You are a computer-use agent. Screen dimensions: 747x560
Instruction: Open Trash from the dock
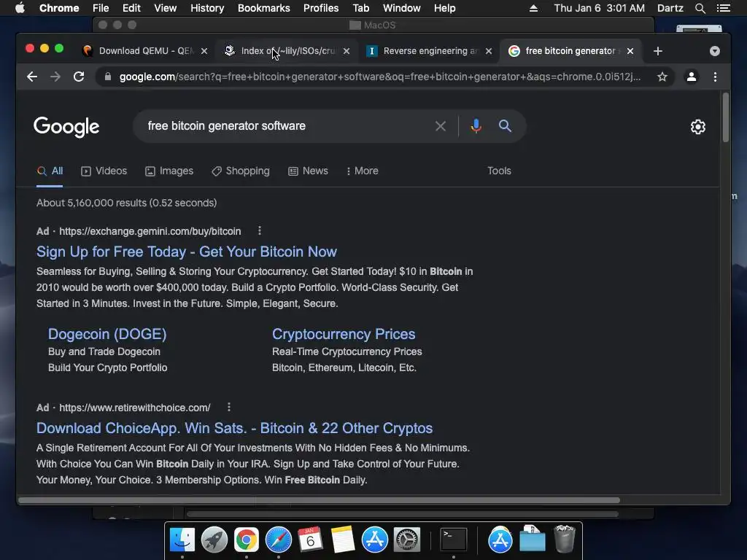coord(565,540)
